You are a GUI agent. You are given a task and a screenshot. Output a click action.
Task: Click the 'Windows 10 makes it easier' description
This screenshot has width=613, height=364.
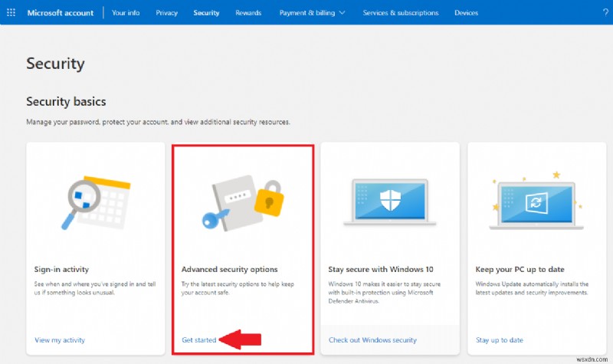coord(385,293)
